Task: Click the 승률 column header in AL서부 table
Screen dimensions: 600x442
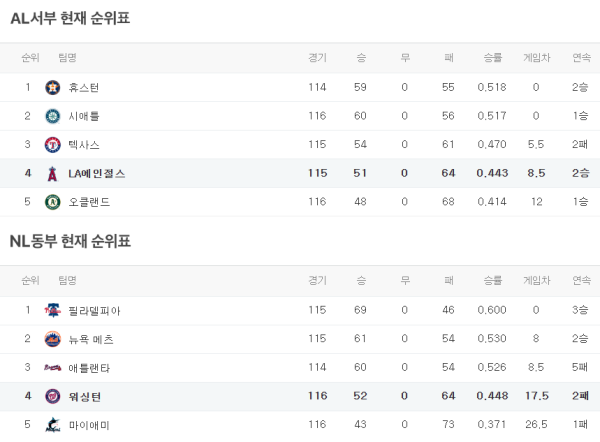Action: click(492, 57)
